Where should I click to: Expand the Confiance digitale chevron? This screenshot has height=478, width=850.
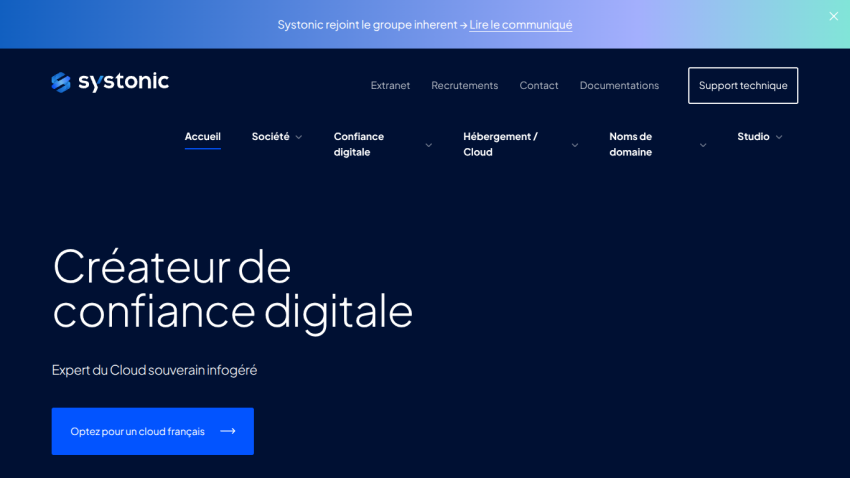(x=428, y=145)
